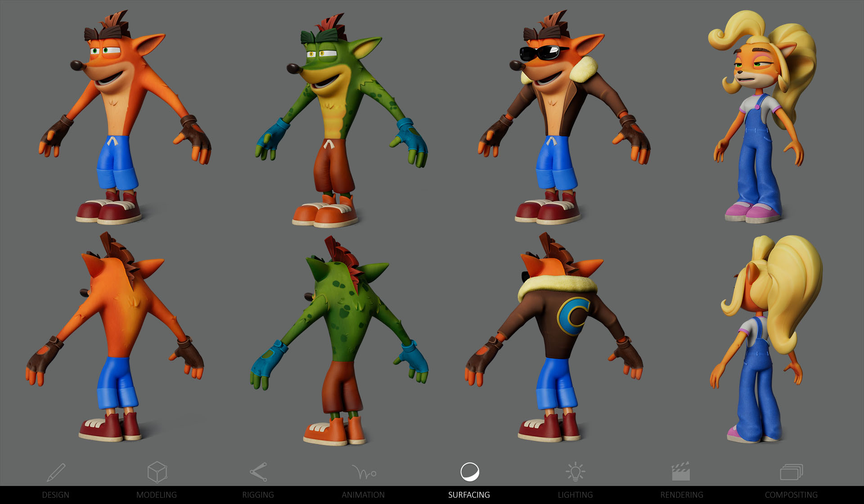The width and height of the screenshot is (864, 504).
Task: Open the MODELING tab label
Action: [x=157, y=495]
